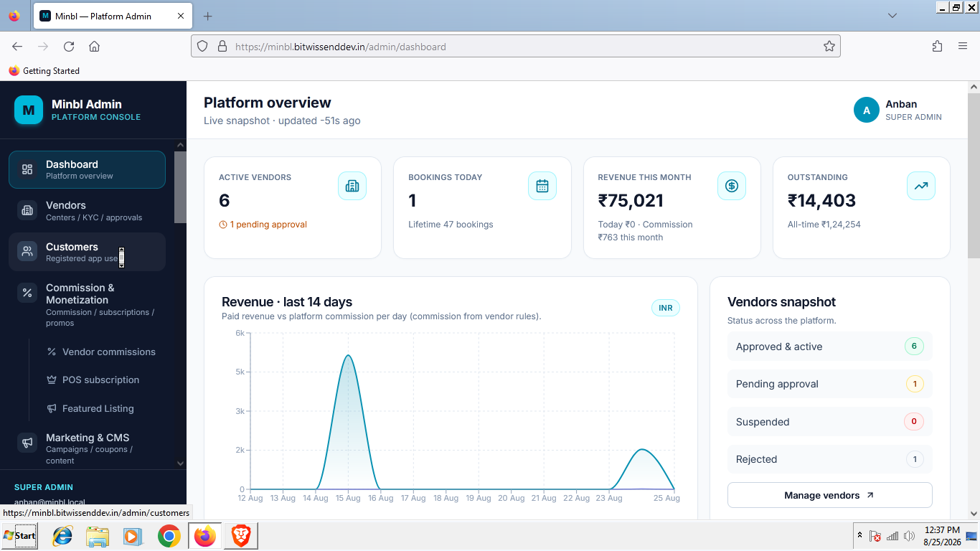The width and height of the screenshot is (980, 551).
Task: Click the 1 pending approval link
Action: point(263,225)
